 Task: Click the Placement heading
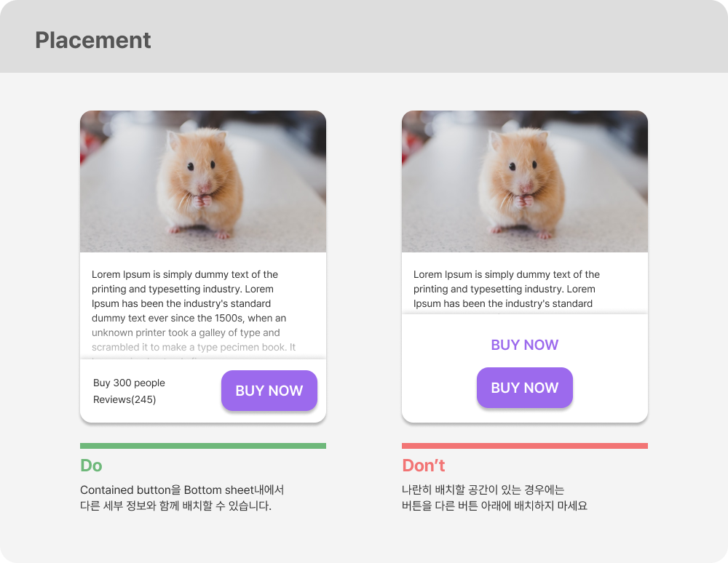pyautogui.click(x=93, y=40)
